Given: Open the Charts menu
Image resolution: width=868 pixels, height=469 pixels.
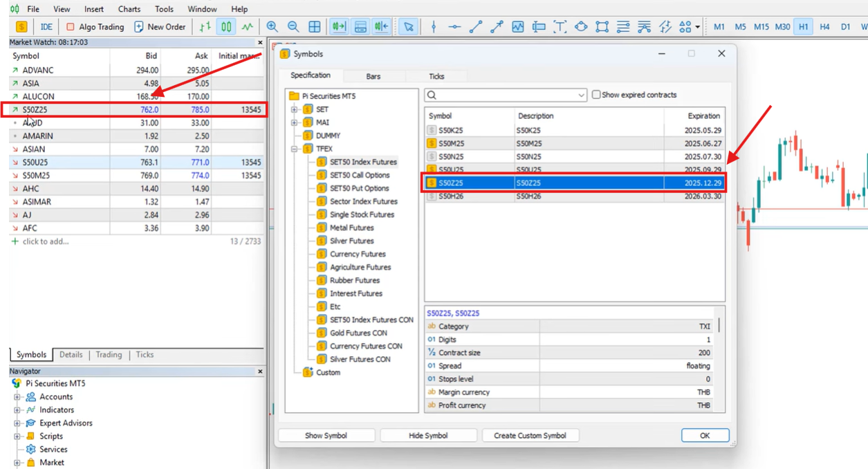Looking at the screenshot, I should (129, 9).
